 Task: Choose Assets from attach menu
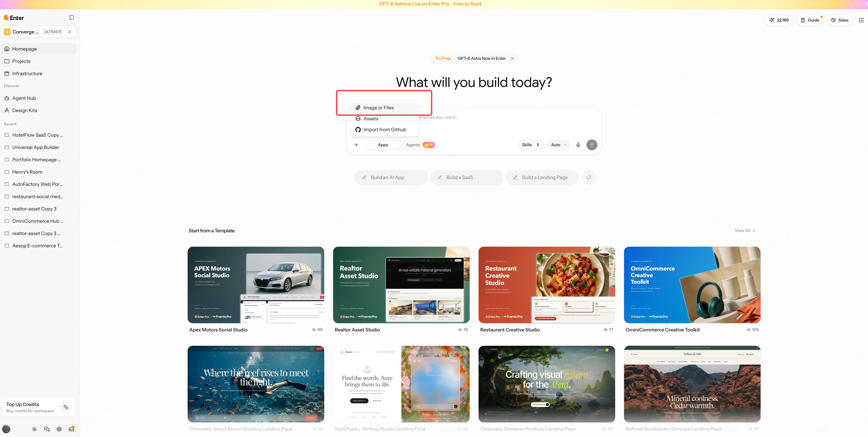tap(385, 119)
